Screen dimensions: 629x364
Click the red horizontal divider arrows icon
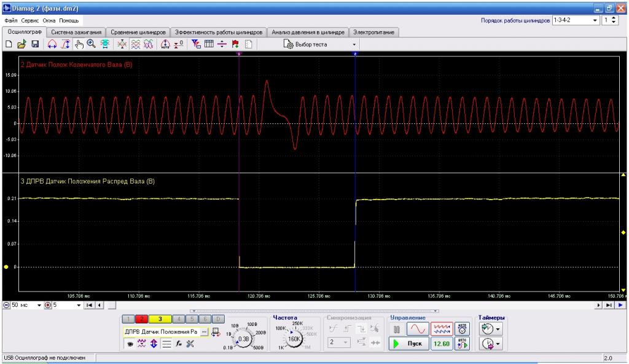click(x=222, y=44)
